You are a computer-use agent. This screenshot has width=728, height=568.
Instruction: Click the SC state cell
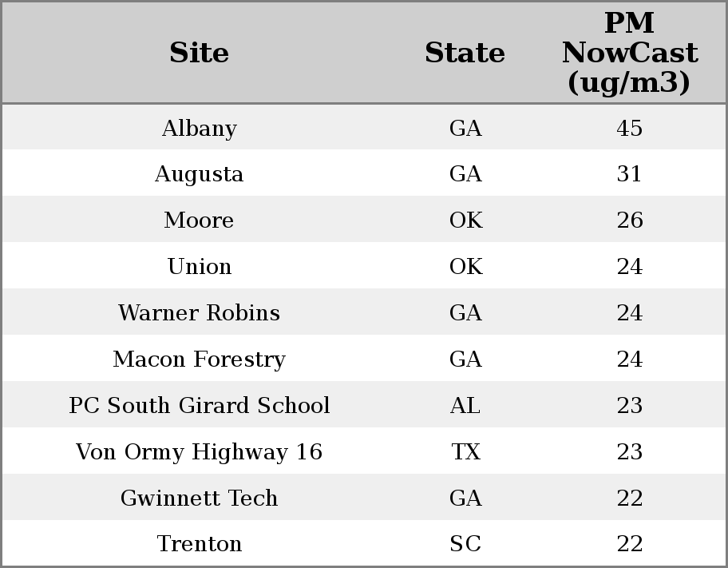point(465,544)
